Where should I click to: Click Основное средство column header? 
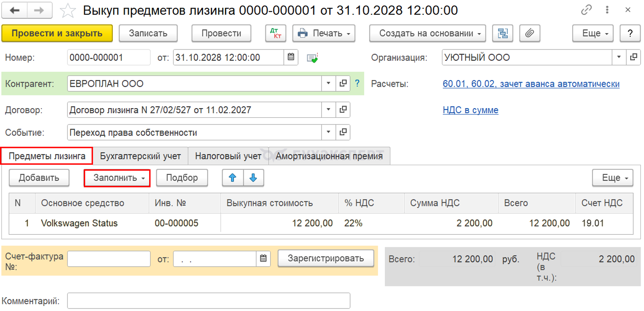pyautogui.click(x=92, y=203)
